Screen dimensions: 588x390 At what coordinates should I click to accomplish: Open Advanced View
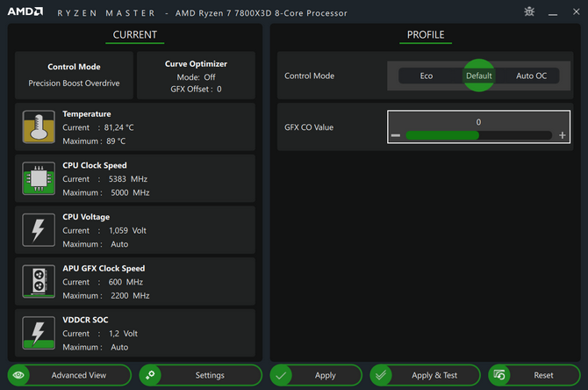tap(69, 375)
